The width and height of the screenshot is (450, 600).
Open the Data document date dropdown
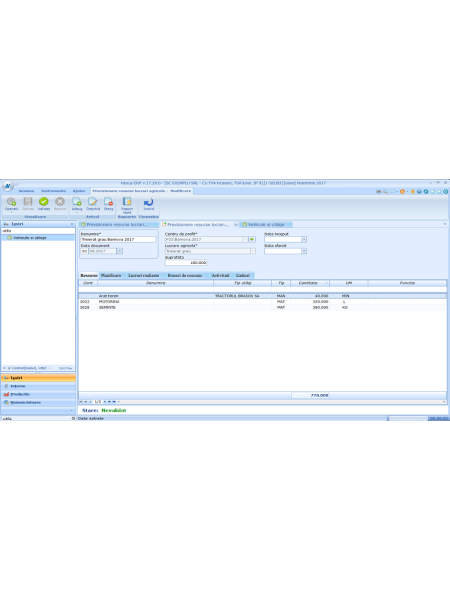120,251
